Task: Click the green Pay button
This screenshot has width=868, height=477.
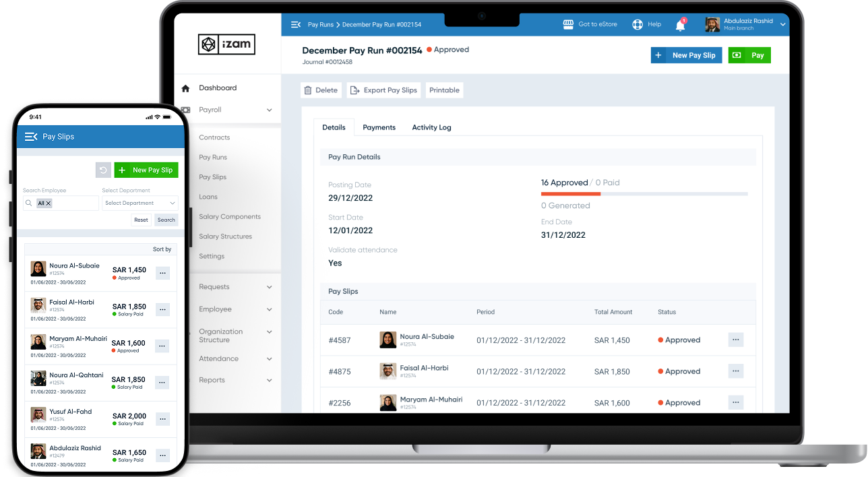Action: (x=749, y=55)
